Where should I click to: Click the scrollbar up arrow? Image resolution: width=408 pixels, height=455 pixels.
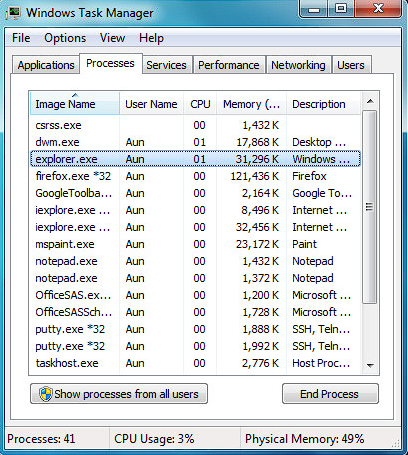point(370,101)
